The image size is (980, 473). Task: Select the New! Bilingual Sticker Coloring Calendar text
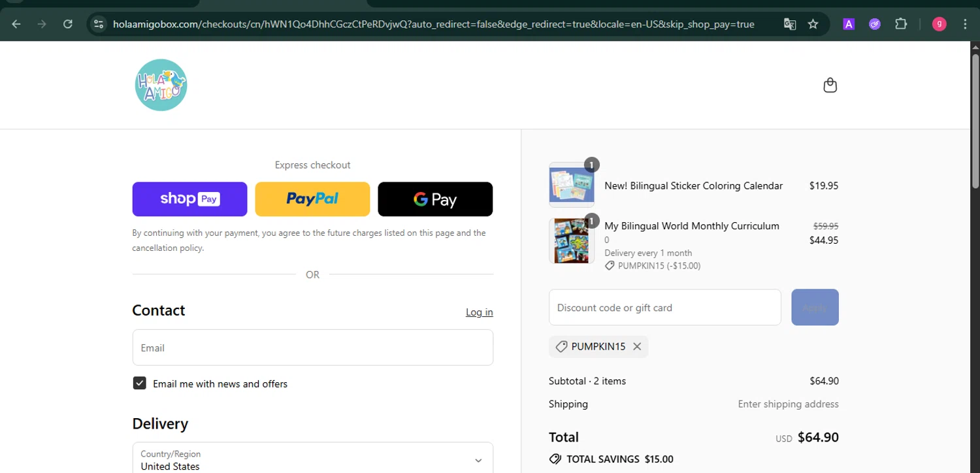click(693, 186)
